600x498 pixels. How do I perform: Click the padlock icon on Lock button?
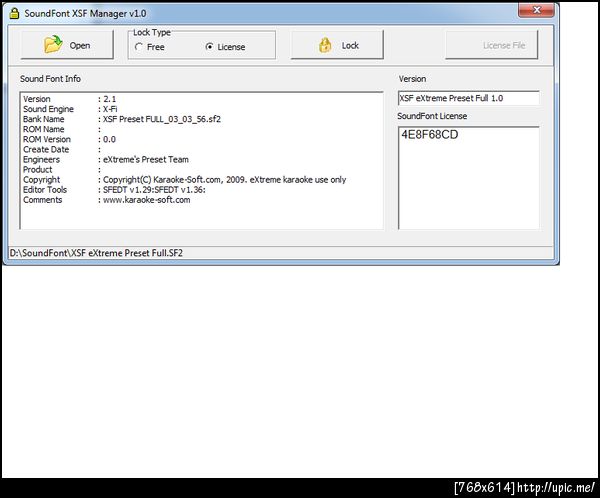[x=325, y=45]
